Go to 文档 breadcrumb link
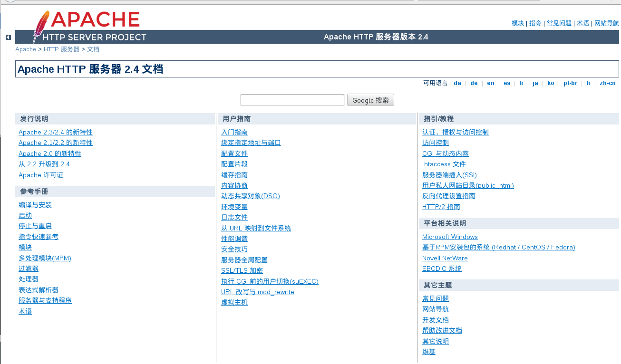621x364 pixels. click(93, 49)
